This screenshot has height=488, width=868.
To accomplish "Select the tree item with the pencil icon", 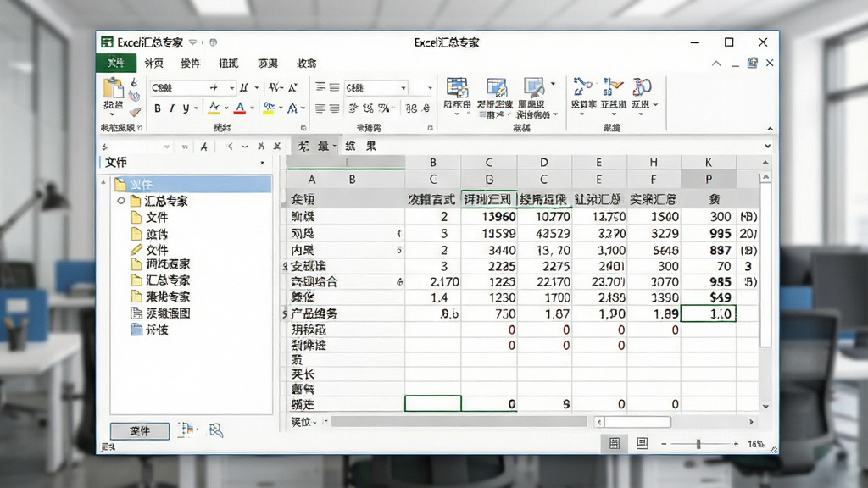I will point(149,250).
